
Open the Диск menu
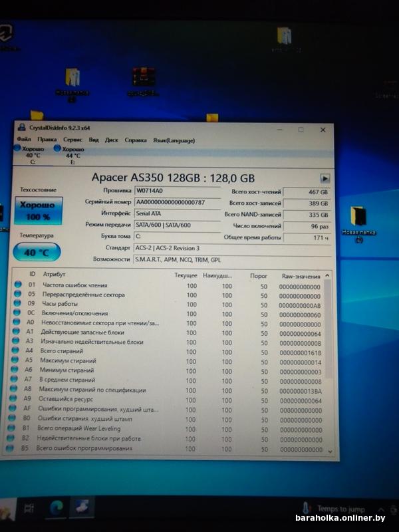pyautogui.click(x=111, y=140)
